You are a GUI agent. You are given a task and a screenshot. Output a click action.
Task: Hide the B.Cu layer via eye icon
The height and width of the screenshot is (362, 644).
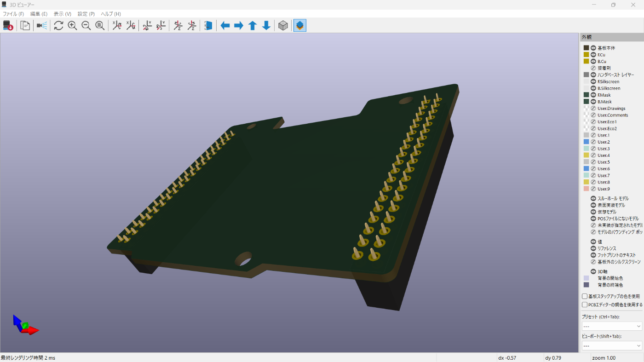point(593,61)
